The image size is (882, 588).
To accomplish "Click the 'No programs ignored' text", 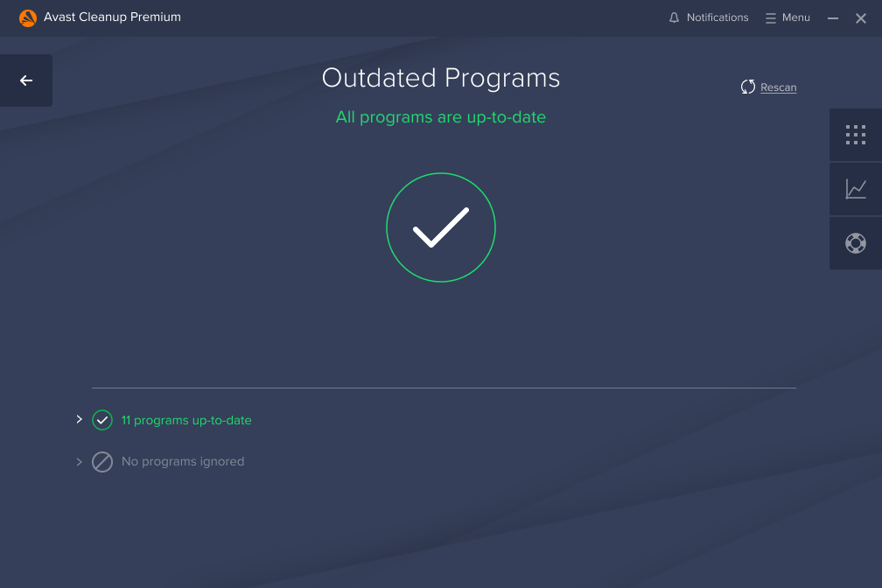I will [x=183, y=461].
